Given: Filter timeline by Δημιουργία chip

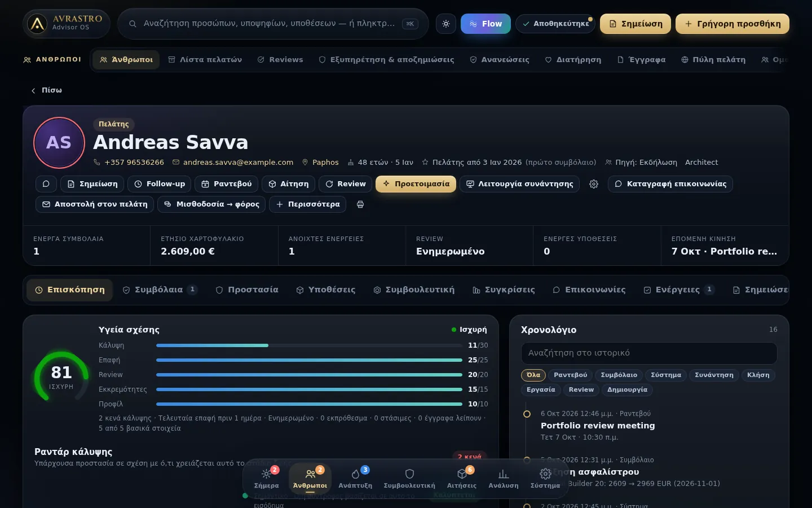Looking at the screenshot, I should 627,390.
